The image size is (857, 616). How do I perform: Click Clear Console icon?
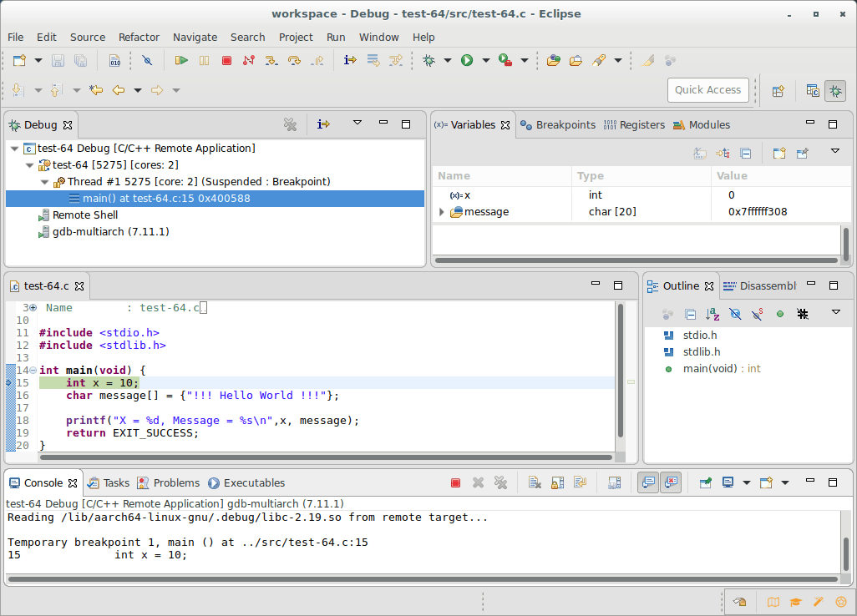535,482
